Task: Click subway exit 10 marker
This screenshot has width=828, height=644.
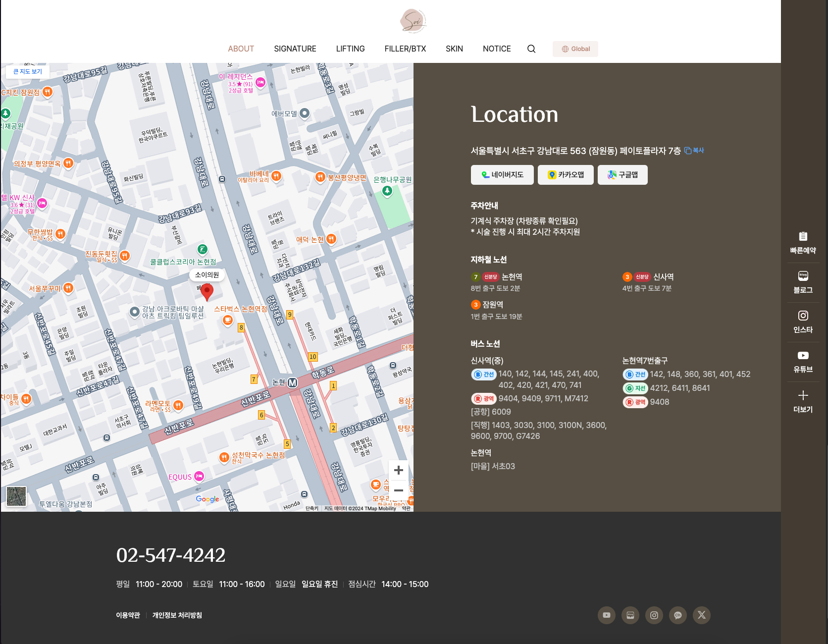Action: tap(312, 357)
